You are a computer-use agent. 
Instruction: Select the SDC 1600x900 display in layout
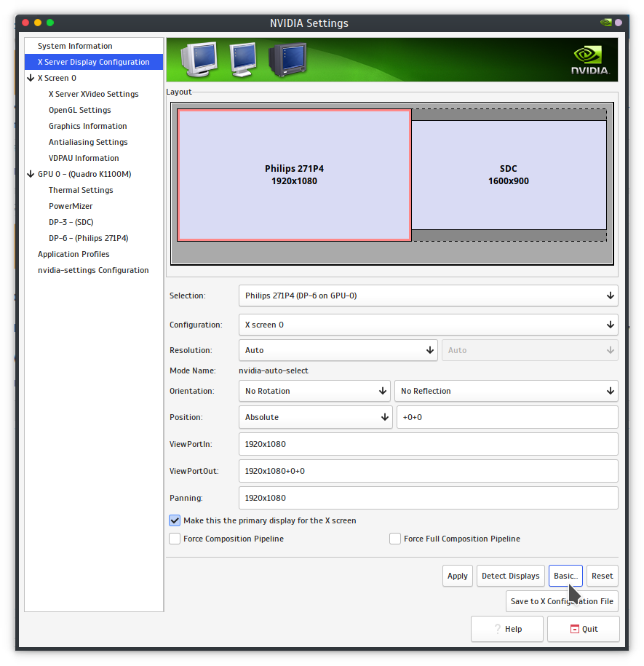(509, 175)
